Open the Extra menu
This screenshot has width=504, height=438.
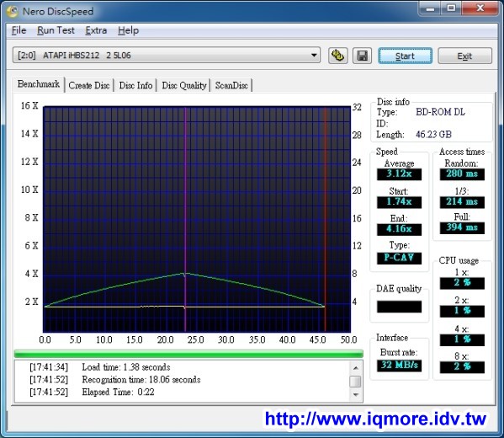[x=96, y=30]
